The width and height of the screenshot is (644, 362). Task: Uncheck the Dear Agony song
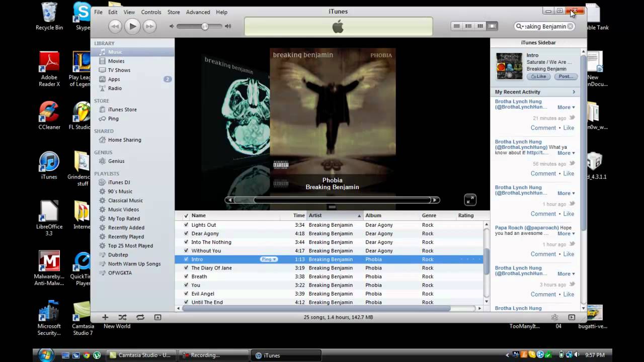coord(186,233)
